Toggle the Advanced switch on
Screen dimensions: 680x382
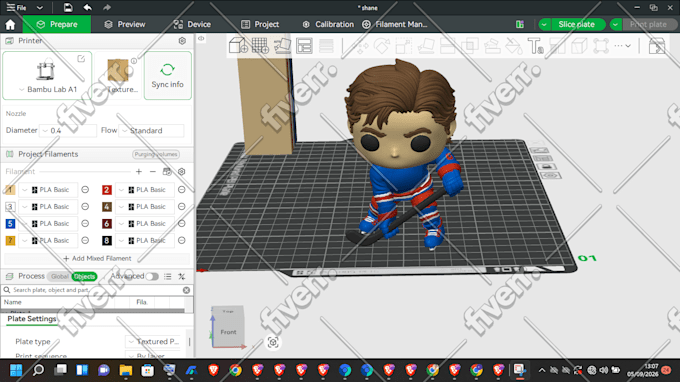[x=152, y=276]
